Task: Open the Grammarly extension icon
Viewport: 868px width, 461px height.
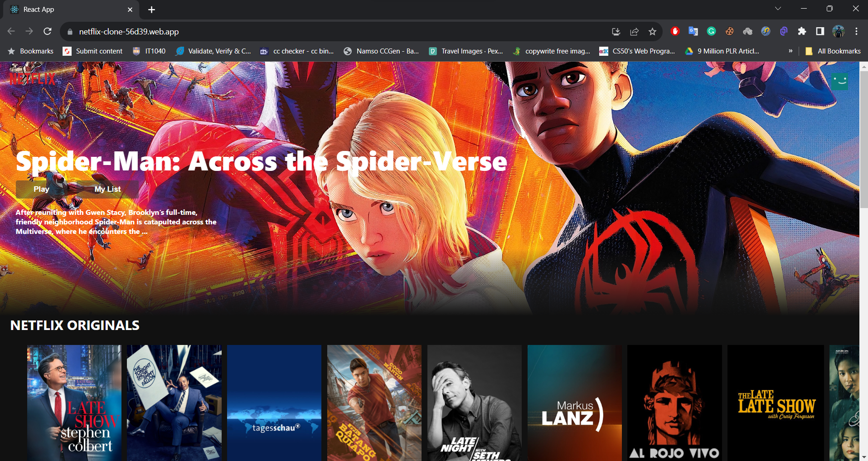Action: coord(711,31)
